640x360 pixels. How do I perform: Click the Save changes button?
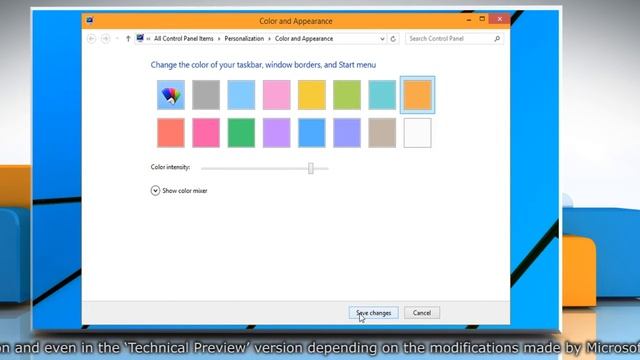[373, 313]
